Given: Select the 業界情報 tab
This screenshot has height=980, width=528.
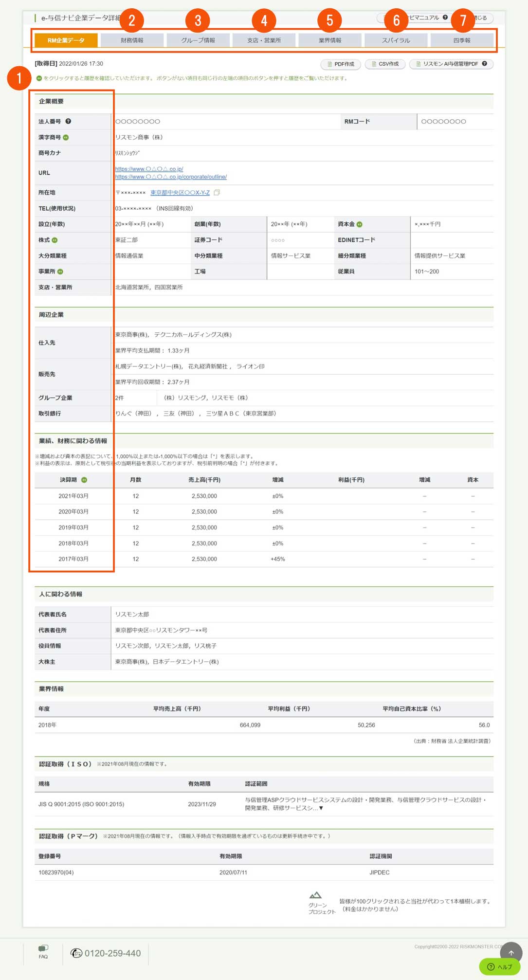Looking at the screenshot, I should tap(330, 40).
